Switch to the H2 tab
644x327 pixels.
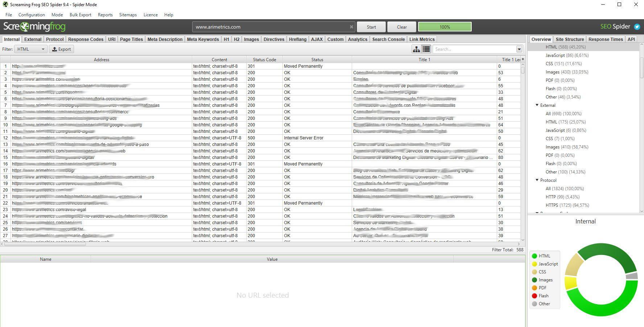(x=236, y=39)
